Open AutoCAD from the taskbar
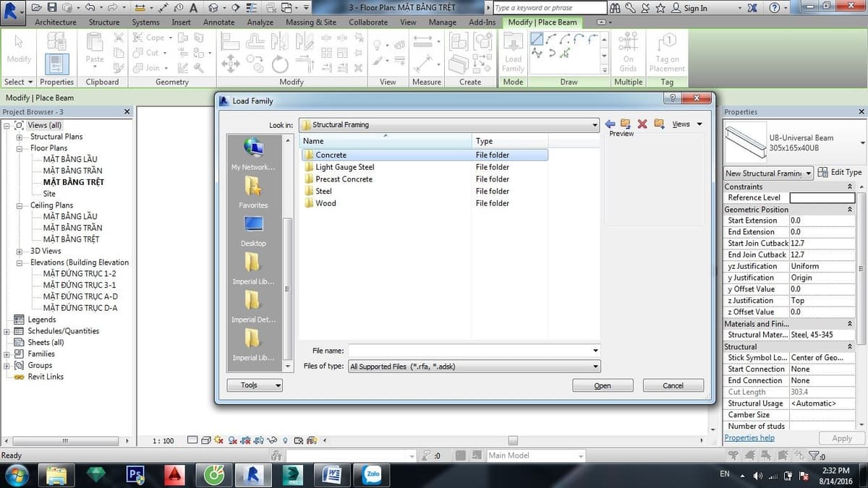This screenshot has width=868, height=488. 174,475
